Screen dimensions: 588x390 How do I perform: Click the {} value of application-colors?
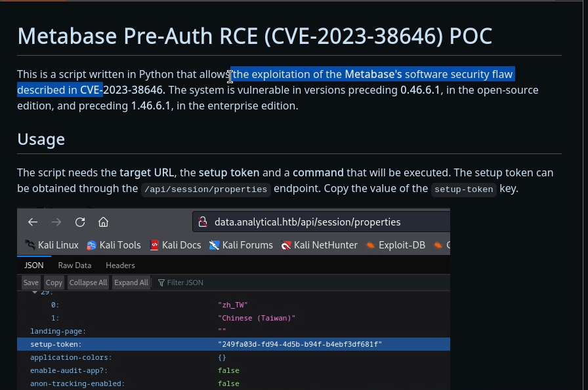coord(222,357)
